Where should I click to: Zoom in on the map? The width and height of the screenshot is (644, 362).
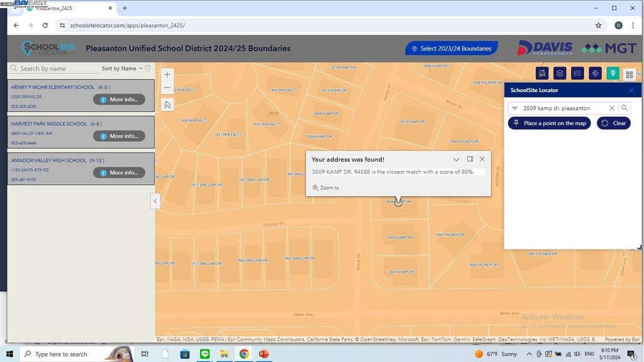point(167,75)
